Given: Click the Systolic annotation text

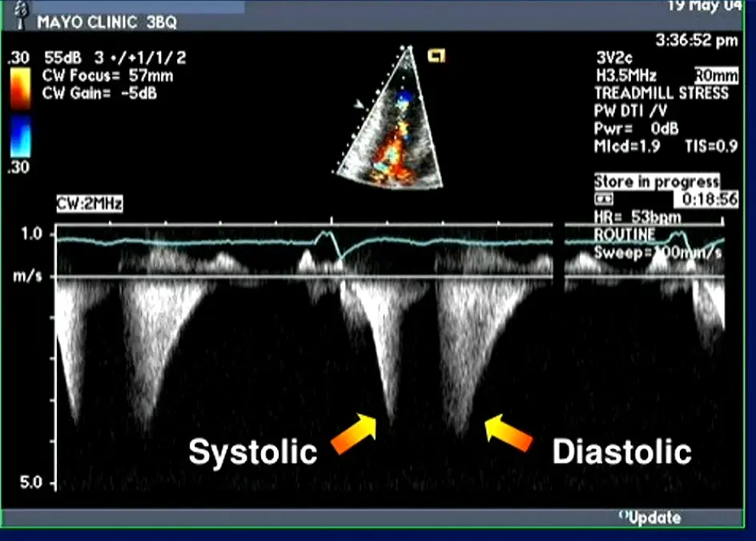Looking at the screenshot, I should tap(252, 452).
